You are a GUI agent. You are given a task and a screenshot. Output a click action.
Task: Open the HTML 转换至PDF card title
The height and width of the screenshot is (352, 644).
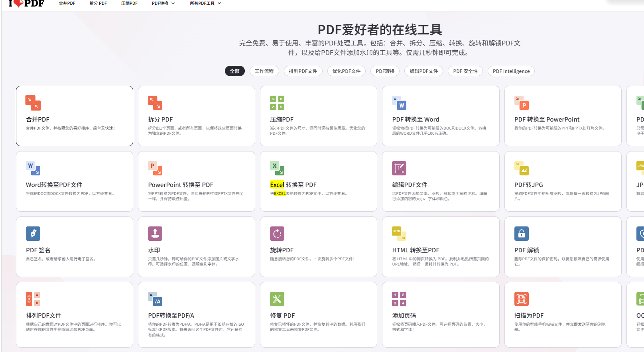click(416, 250)
